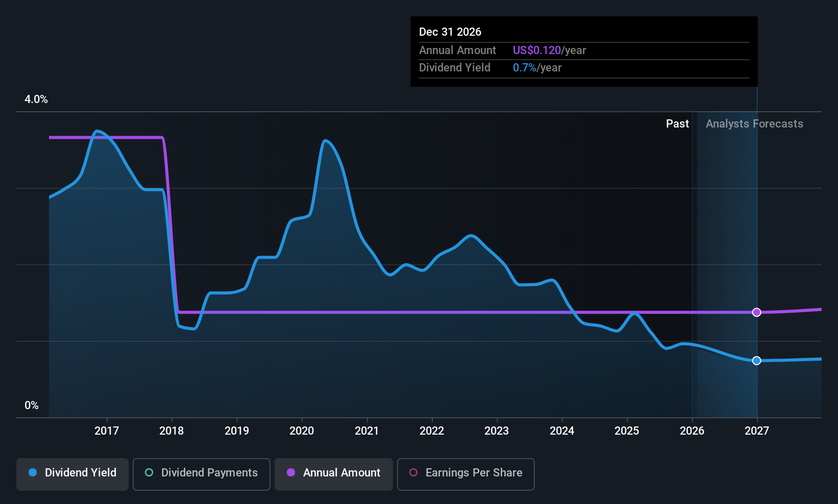Click the Past section label
The image size is (838, 504).
point(677,124)
